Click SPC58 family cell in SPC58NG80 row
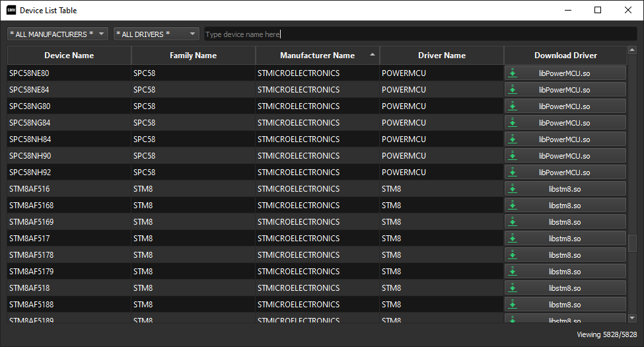644x347 pixels. point(193,106)
